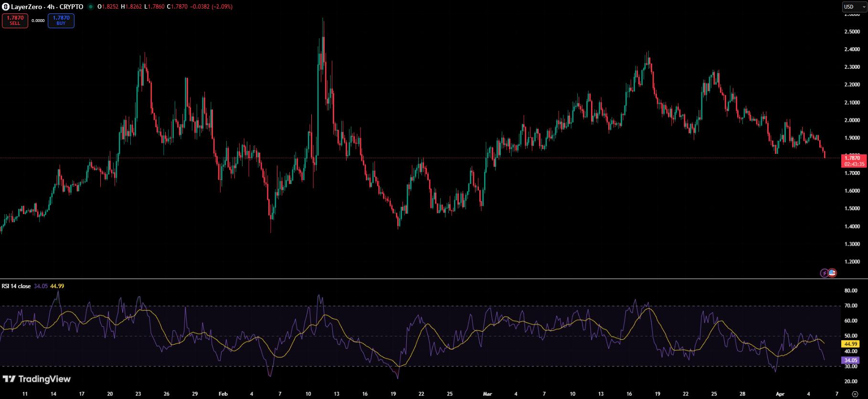Click the red 1.7870 current price label
The image size is (868, 399).
click(x=853, y=158)
